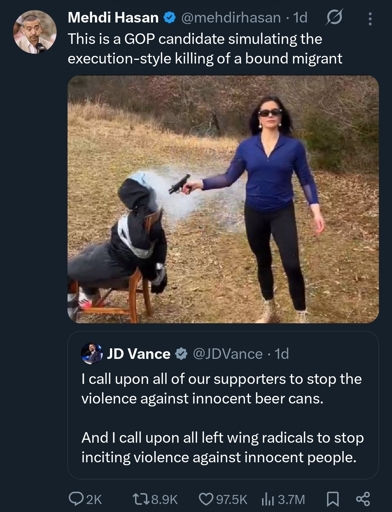Click the 1d timestamp on Mehdi's post
The height and width of the screenshot is (512, 392).
tap(301, 18)
